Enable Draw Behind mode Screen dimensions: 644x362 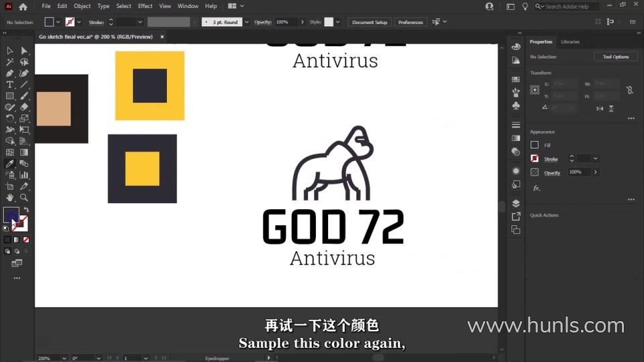(x=17, y=251)
